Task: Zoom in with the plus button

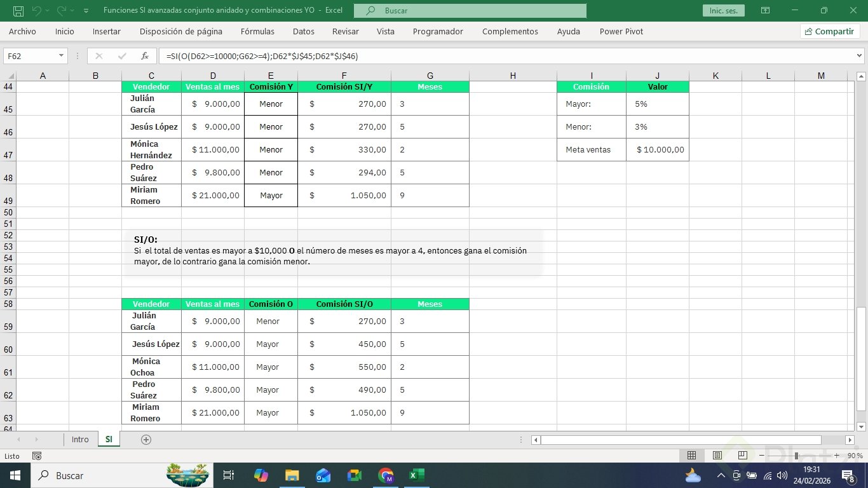Action: click(837, 456)
